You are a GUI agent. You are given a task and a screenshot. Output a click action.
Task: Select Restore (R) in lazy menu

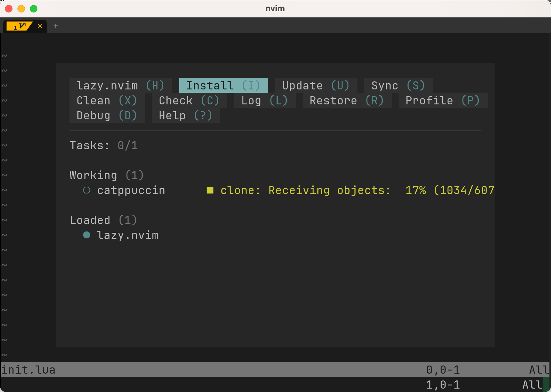(347, 100)
